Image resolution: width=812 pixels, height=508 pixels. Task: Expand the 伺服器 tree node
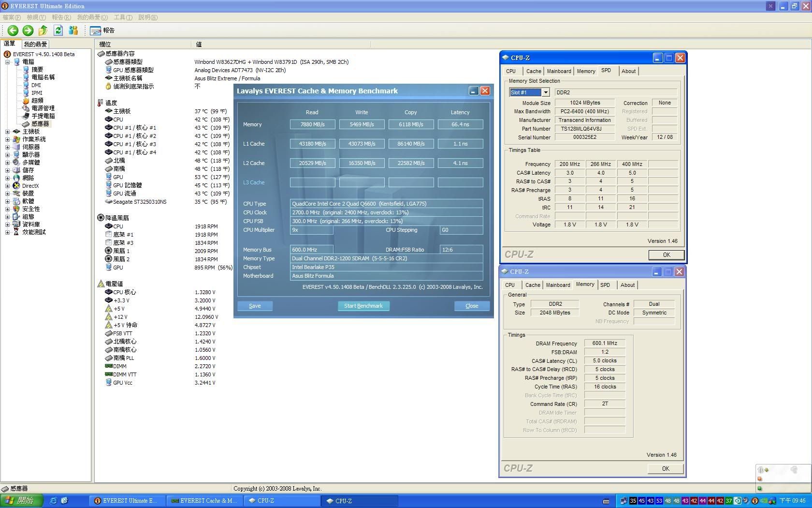point(7,147)
